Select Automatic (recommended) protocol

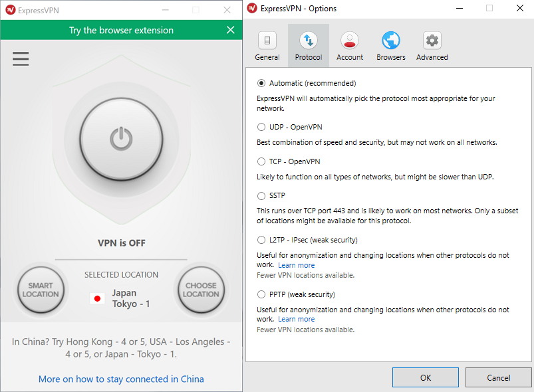306,83
